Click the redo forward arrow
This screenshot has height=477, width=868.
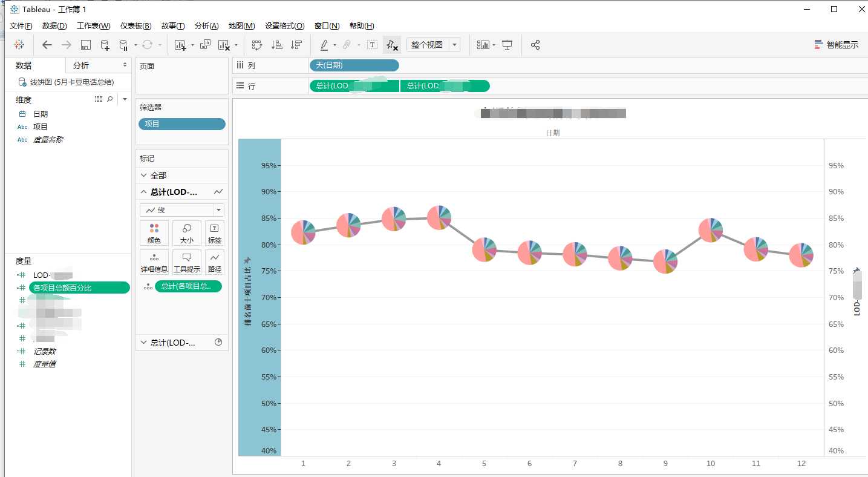click(67, 45)
